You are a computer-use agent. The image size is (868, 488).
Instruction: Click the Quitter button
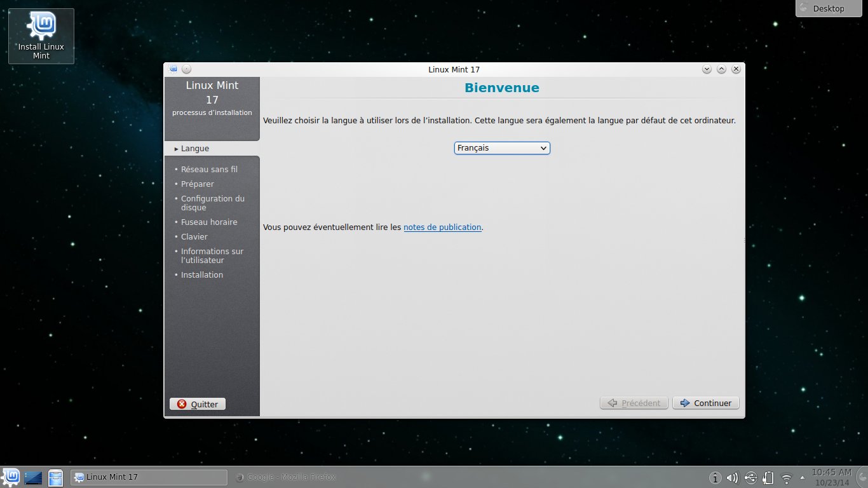[198, 404]
